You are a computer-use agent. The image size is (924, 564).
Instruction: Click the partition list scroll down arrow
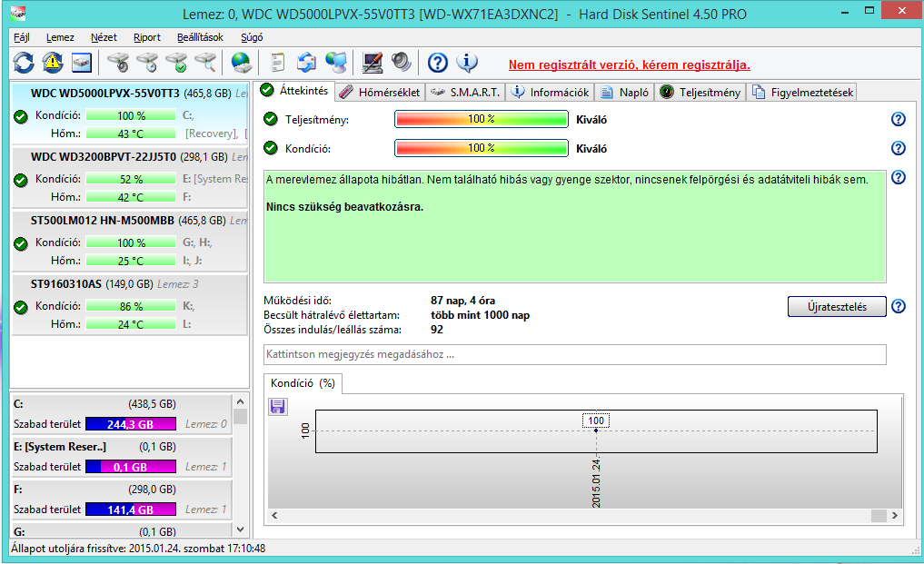pyautogui.click(x=240, y=529)
